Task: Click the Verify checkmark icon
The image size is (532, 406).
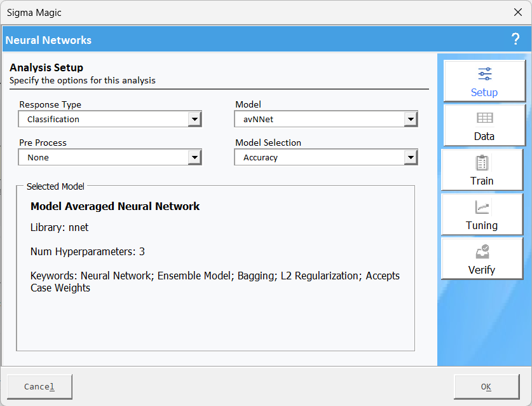Action: click(482, 252)
